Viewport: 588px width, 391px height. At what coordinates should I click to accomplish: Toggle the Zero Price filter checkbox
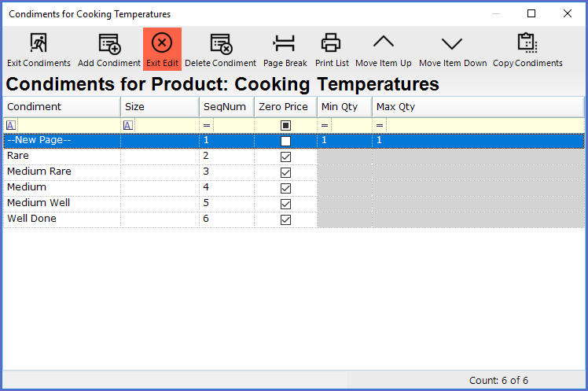pos(285,125)
